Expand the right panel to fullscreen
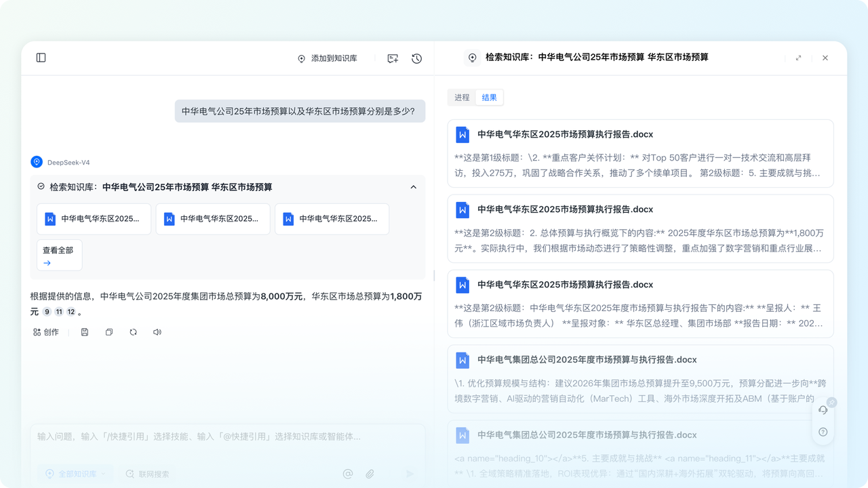 click(x=799, y=58)
